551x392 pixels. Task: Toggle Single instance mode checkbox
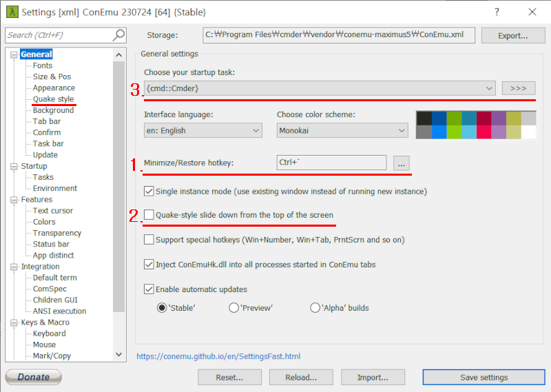pyautogui.click(x=149, y=192)
